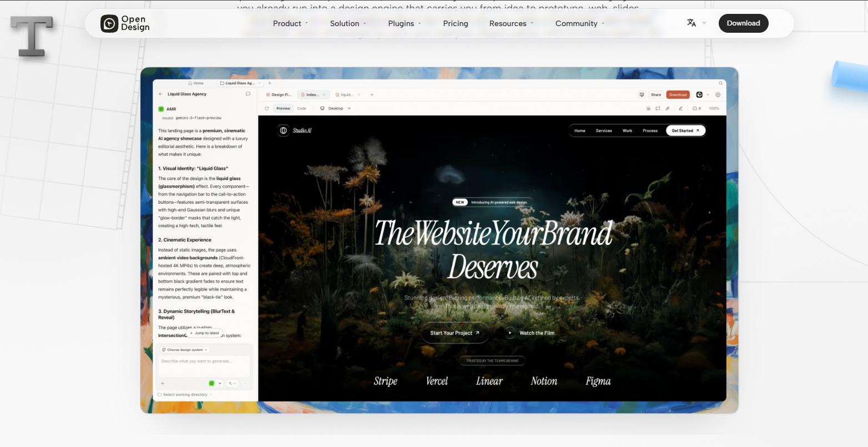The width and height of the screenshot is (868, 447).
Task: Click the present screen icon beside Share
Action: pos(642,95)
